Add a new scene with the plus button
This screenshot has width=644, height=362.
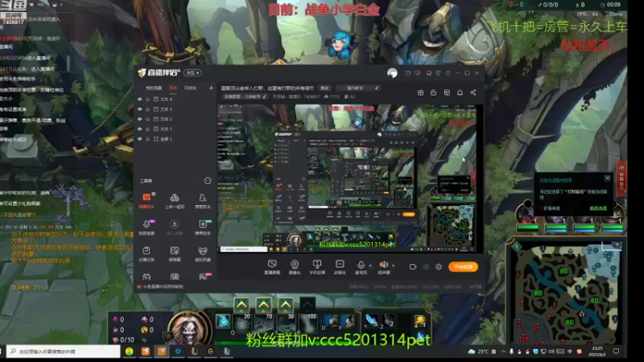tap(211, 88)
